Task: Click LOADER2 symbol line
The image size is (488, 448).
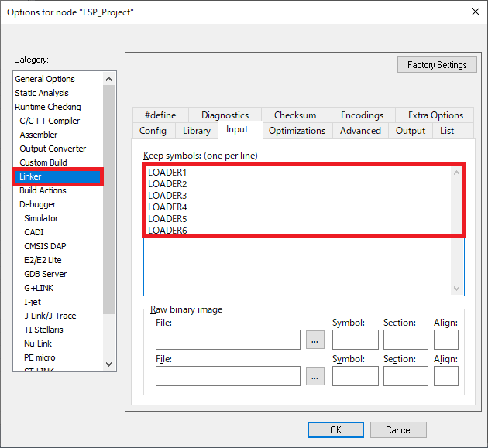Action: coord(167,184)
